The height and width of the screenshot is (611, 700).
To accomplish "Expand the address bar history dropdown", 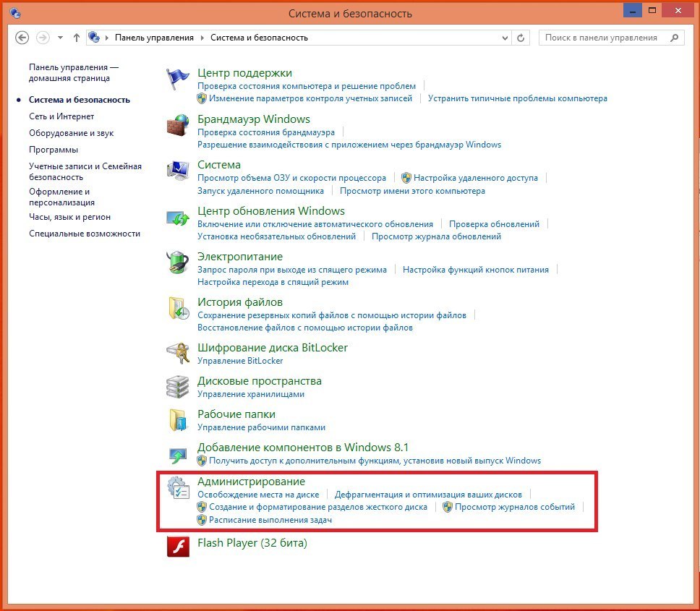I will pyautogui.click(x=503, y=38).
